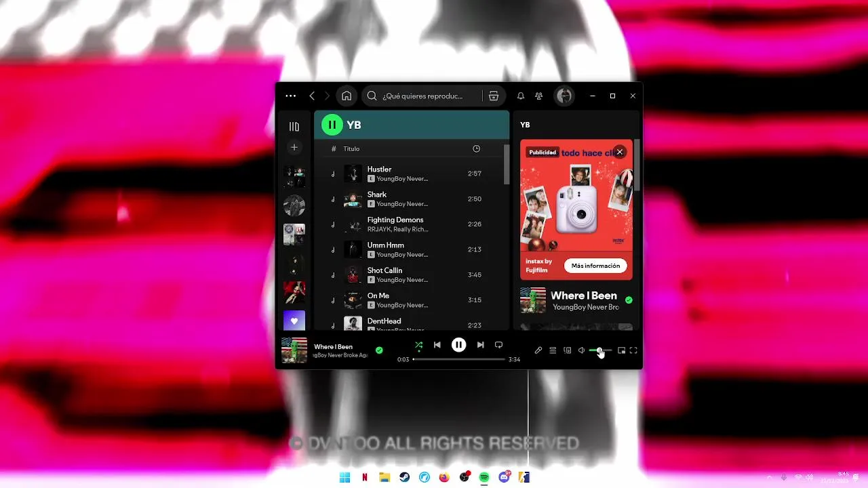Toggle repeat mode
This screenshot has width=868, height=488.
pos(498,345)
